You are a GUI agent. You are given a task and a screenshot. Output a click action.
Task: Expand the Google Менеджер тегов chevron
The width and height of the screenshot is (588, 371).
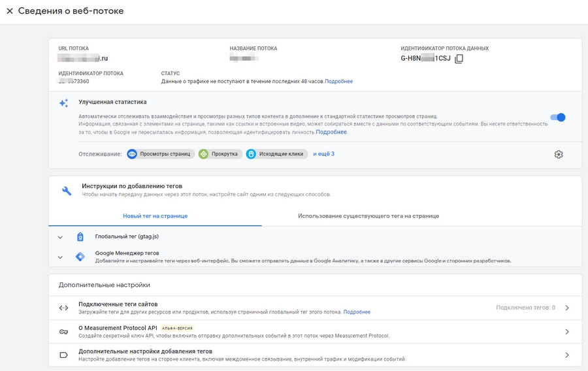[x=60, y=257]
